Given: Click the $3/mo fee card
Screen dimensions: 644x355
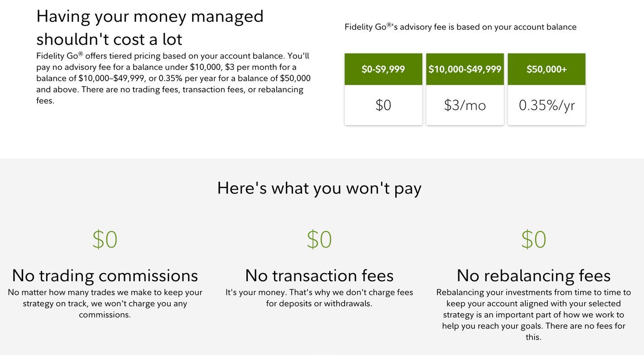Looking at the screenshot, I should click(x=465, y=105).
